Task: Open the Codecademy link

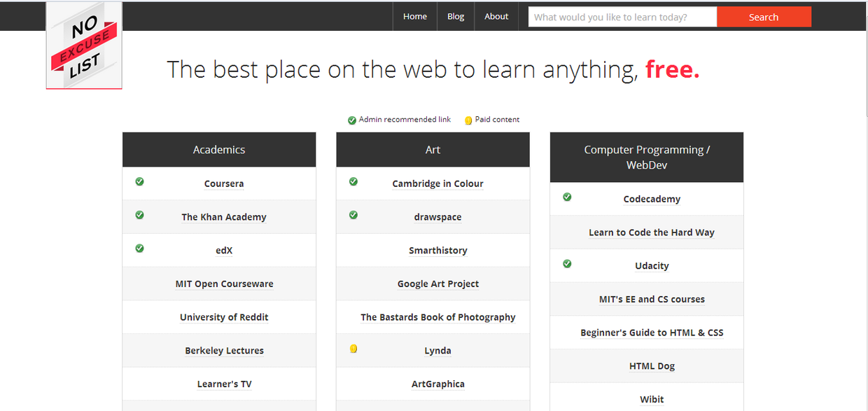Action: click(652, 200)
